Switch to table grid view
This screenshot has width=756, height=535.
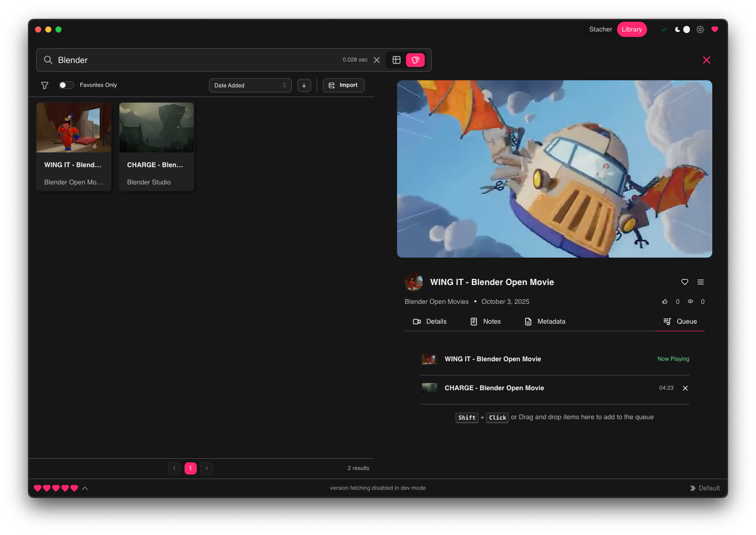[397, 60]
